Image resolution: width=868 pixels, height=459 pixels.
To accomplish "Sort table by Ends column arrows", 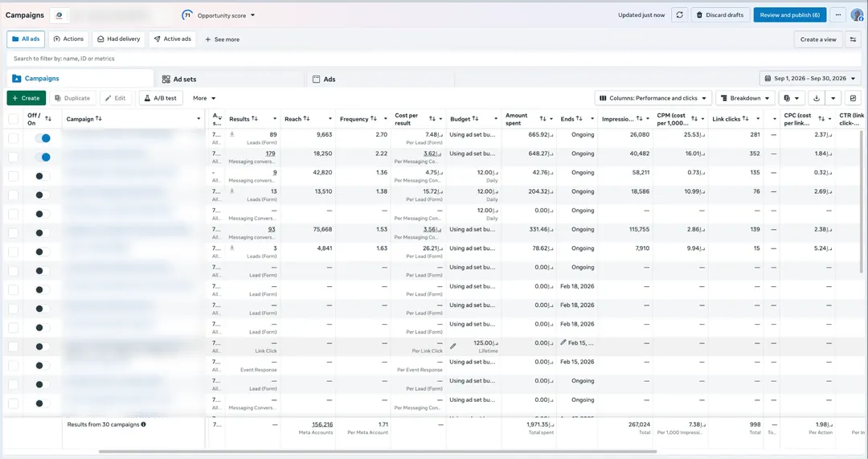I will 579,118.
